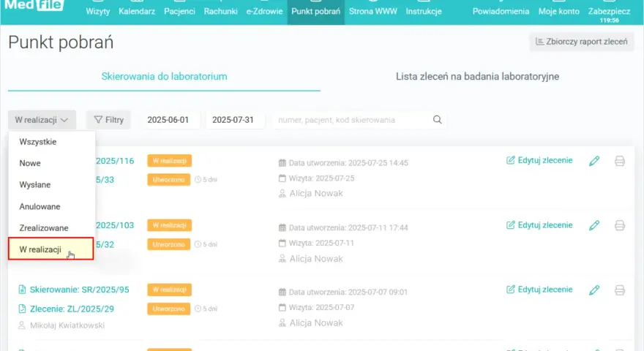Screen dimensions: 644x351
Task: Click the clock icon next to 5 dni for ZL/2025/29
Action: [x=198, y=309]
